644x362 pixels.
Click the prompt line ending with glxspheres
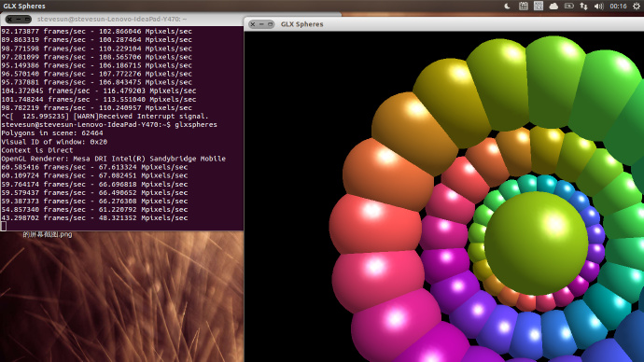point(109,124)
